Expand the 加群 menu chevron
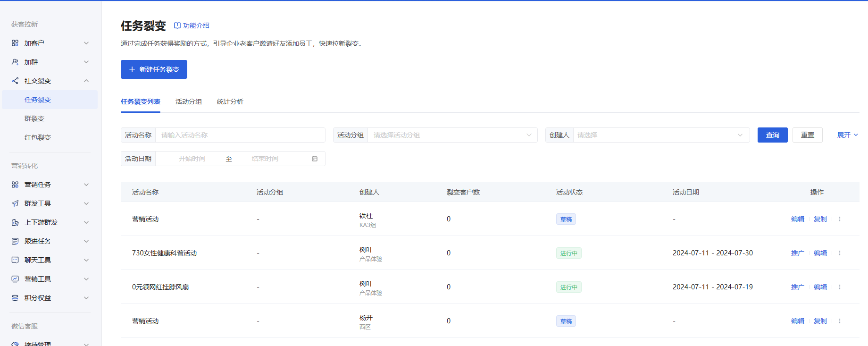The width and height of the screenshot is (868, 346). pos(86,62)
